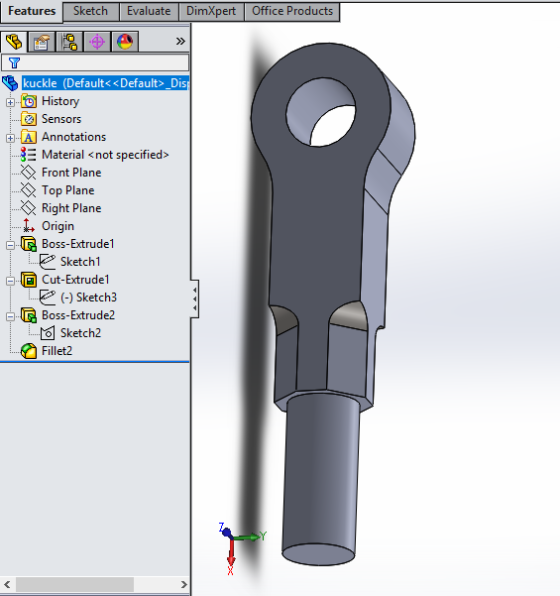Click the Origin icon
This screenshot has height=596, width=560.
click(x=29, y=226)
